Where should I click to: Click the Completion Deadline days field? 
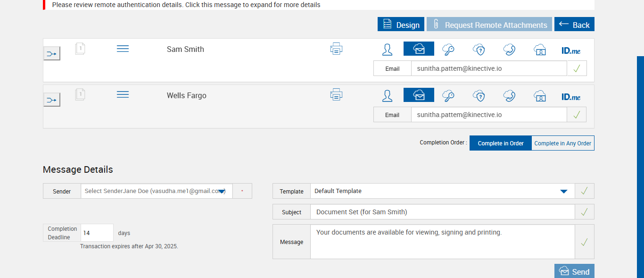pos(97,233)
